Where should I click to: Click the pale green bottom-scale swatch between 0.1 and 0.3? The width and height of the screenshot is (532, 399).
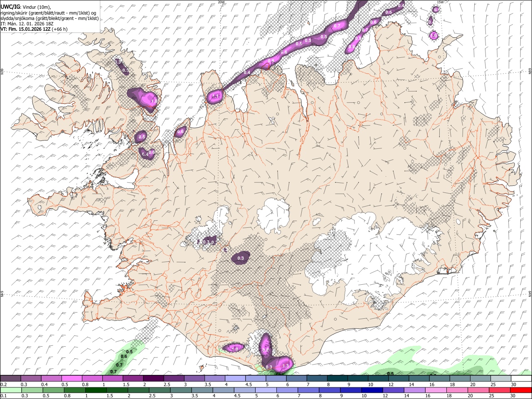click(x=10, y=390)
